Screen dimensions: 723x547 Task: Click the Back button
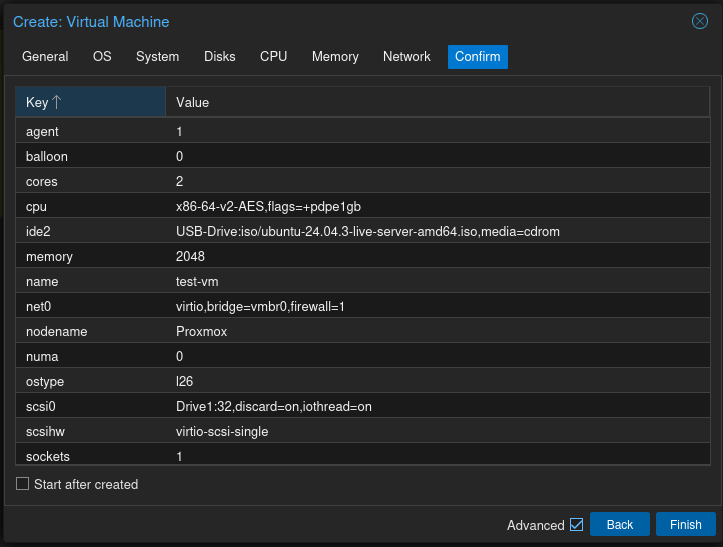coord(620,524)
